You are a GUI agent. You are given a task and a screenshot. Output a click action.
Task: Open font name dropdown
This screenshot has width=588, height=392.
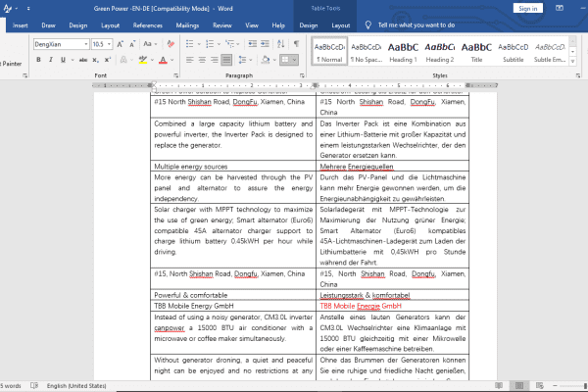point(86,44)
